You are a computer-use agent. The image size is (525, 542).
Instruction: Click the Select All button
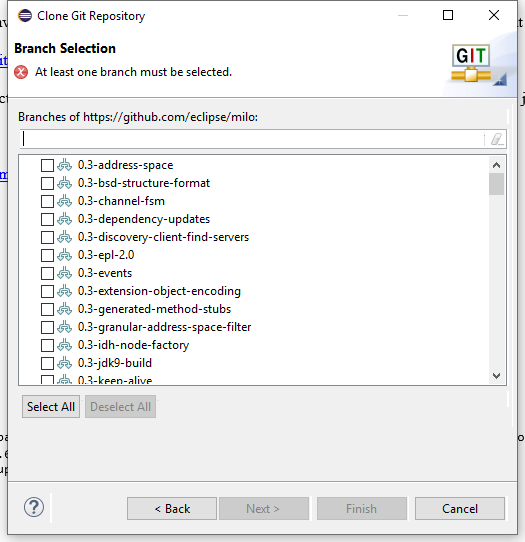coord(51,407)
